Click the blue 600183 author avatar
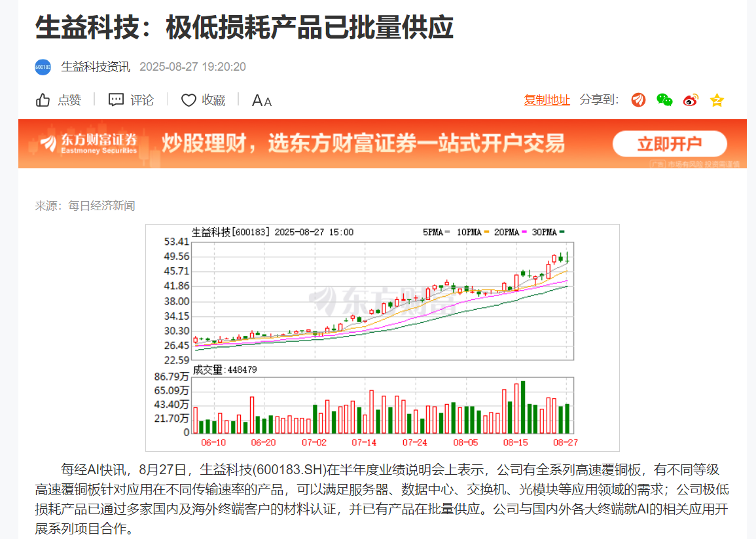 [43, 67]
